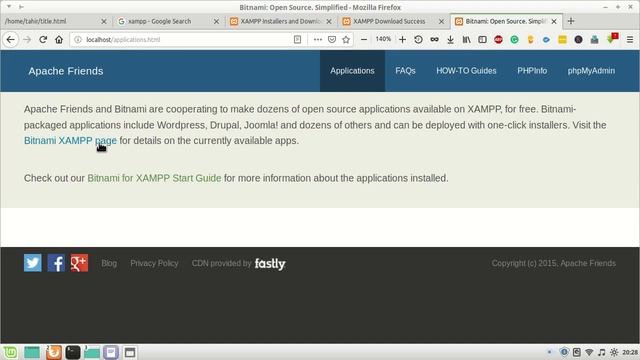
Task: Go forward with the forward arrow
Action: coord(27,40)
